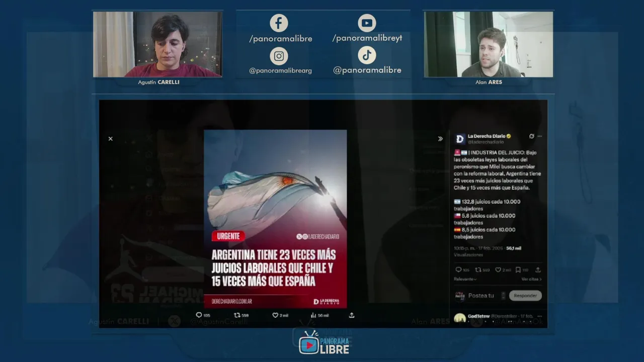This screenshot has width=644, height=362.
Task: Open the Relevante sort dropdown
Action: (x=465, y=279)
